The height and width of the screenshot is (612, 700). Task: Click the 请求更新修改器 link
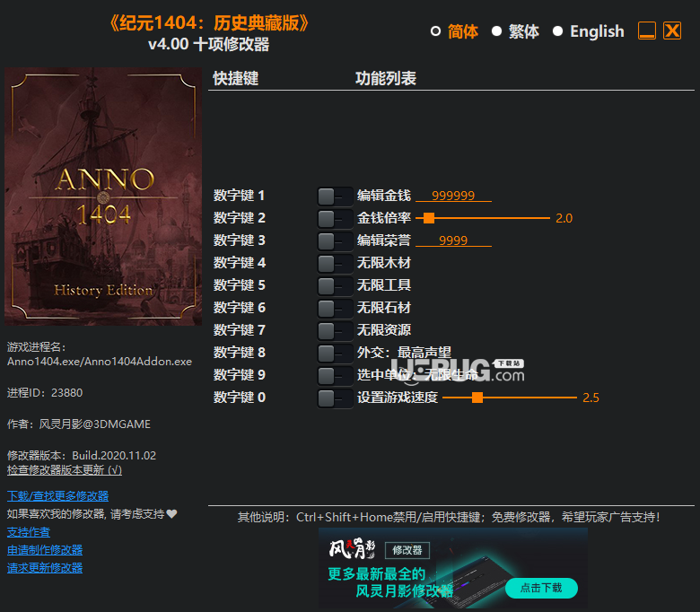click(x=45, y=568)
